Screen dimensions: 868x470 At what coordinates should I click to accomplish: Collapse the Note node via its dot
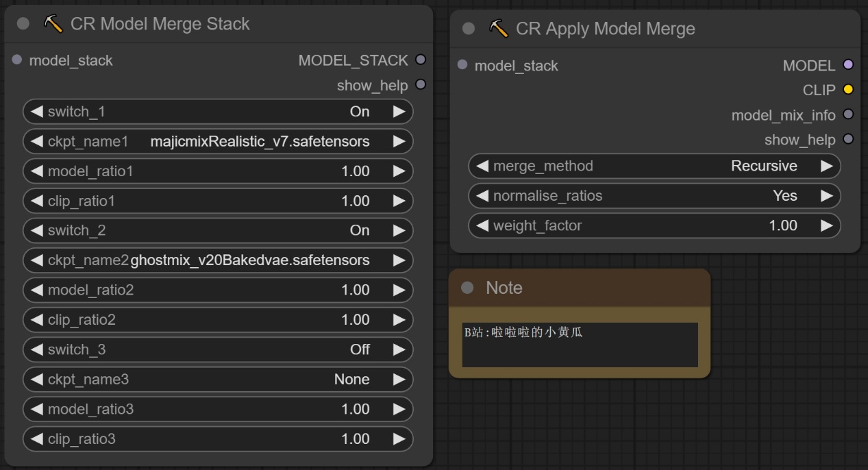(467, 288)
